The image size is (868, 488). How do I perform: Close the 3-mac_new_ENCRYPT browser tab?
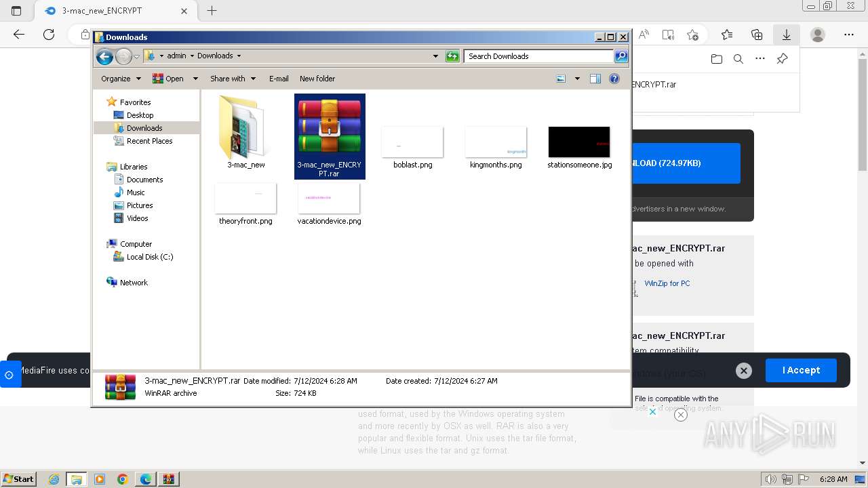[x=184, y=11]
